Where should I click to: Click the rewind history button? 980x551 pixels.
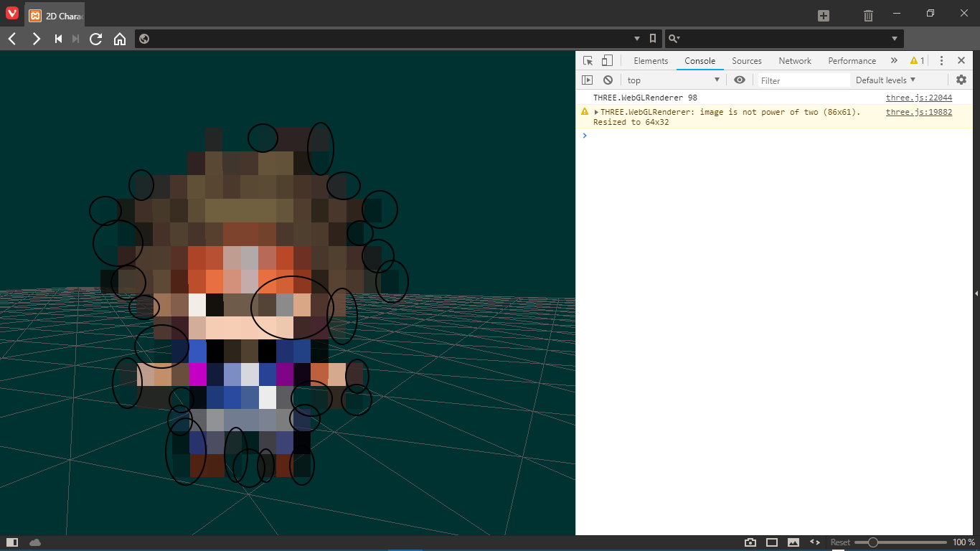pyautogui.click(x=59, y=39)
